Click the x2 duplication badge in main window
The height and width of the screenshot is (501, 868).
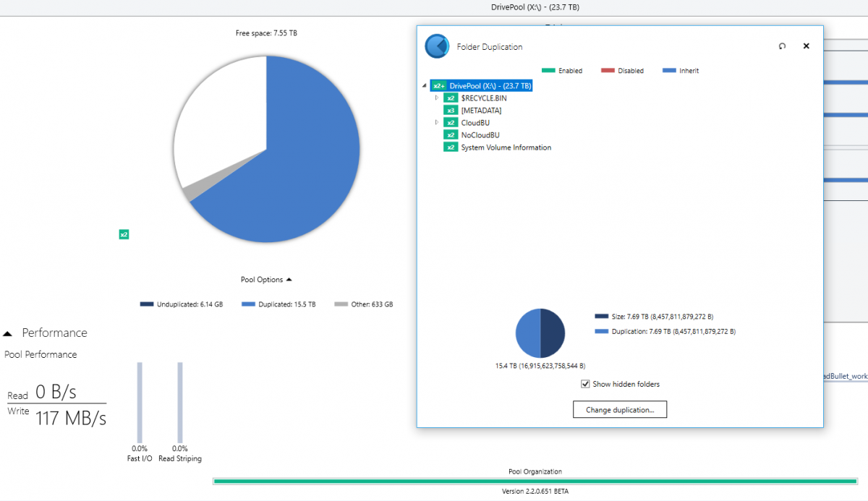point(124,234)
